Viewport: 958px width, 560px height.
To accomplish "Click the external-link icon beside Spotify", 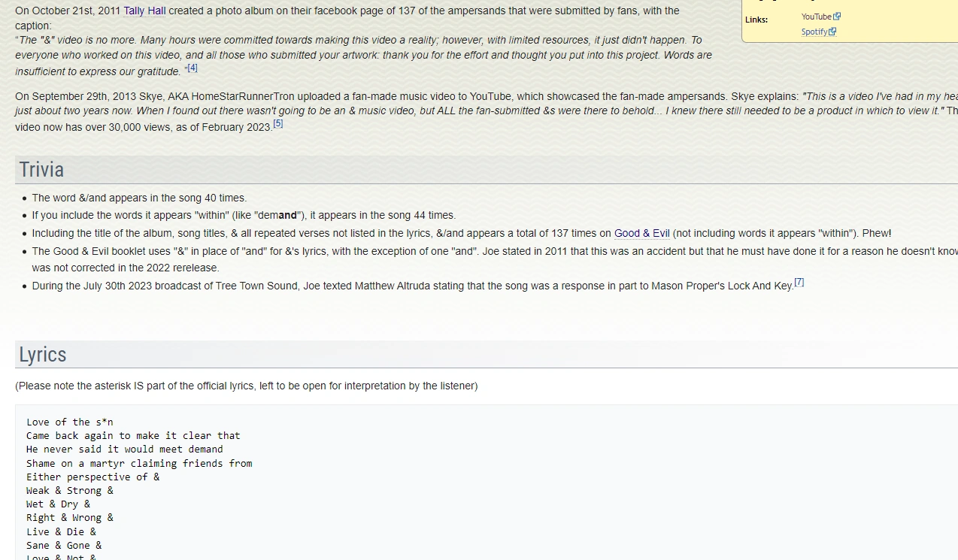I will 832,32.
